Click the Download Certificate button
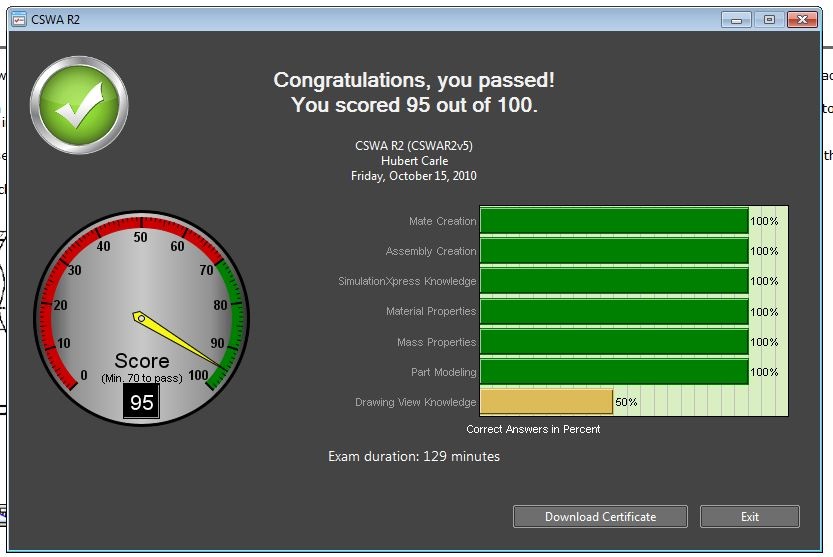 pyautogui.click(x=600, y=516)
